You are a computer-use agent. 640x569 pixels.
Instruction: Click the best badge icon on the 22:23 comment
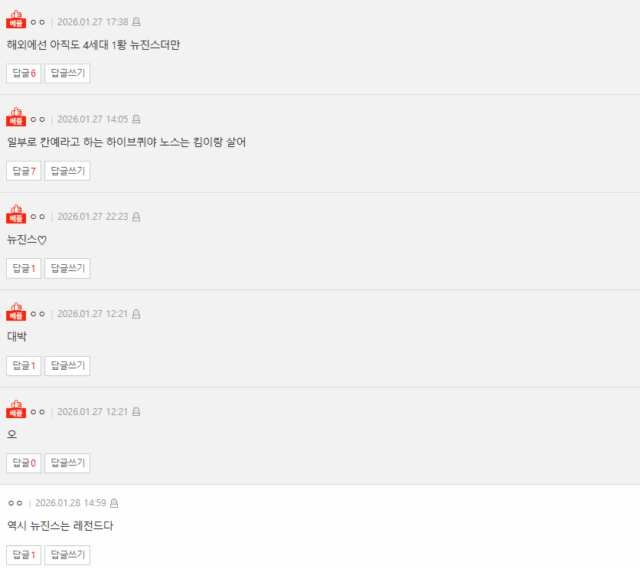16,214
